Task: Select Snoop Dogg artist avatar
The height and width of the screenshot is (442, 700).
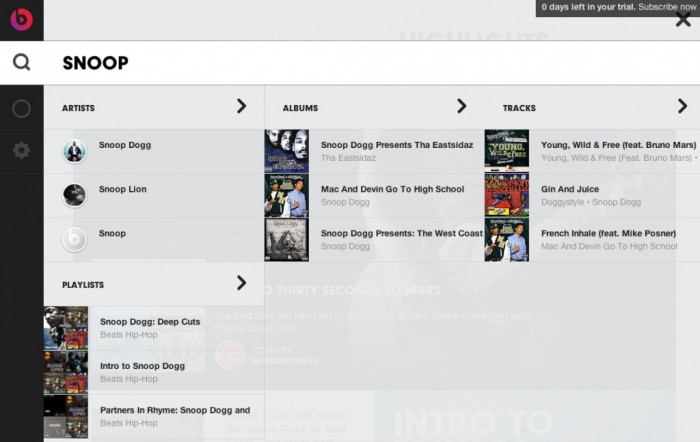Action: 74,151
